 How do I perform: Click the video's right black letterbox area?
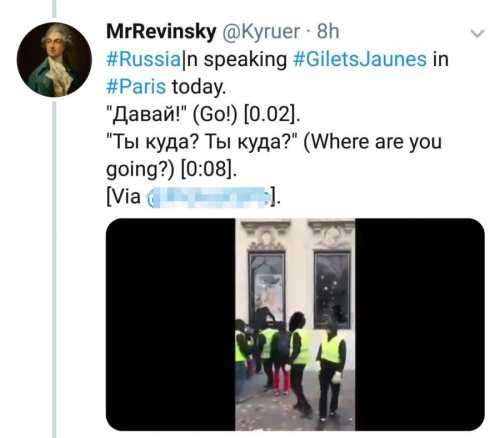point(420,324)
